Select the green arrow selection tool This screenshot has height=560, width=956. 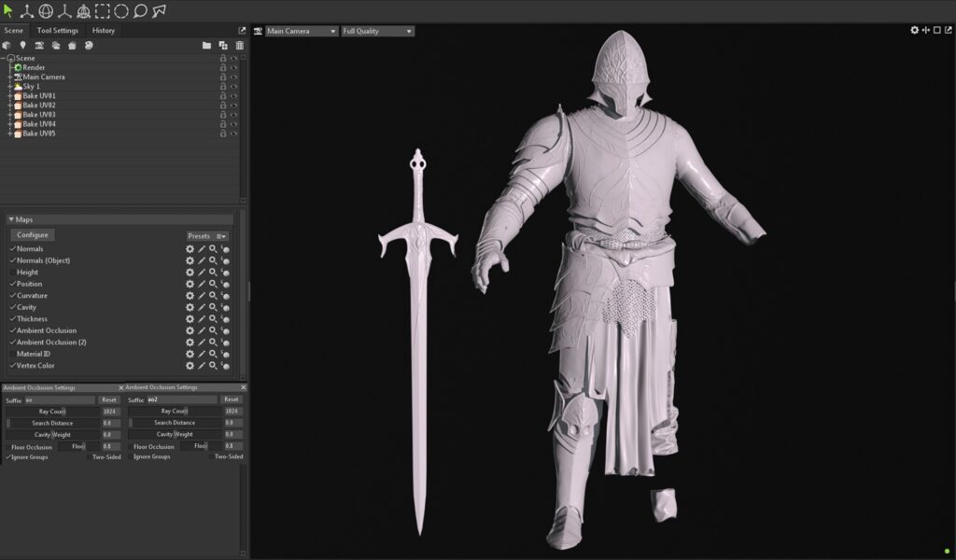click(8, 11)
